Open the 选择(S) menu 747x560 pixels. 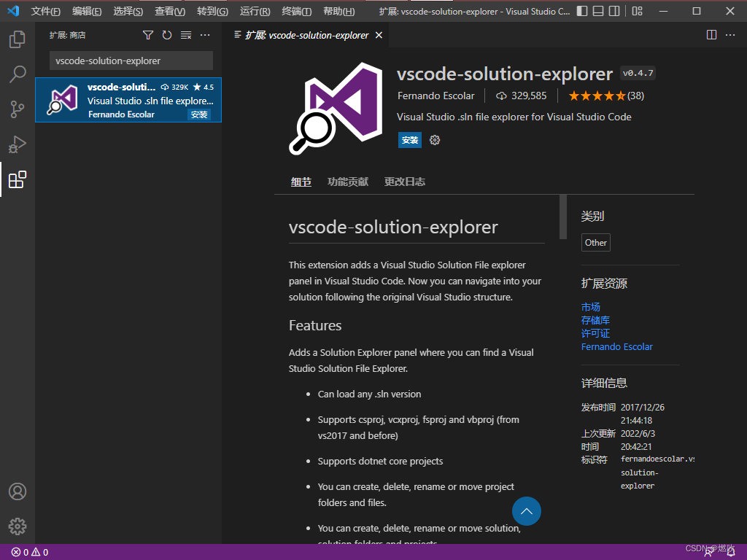[128, 12]
